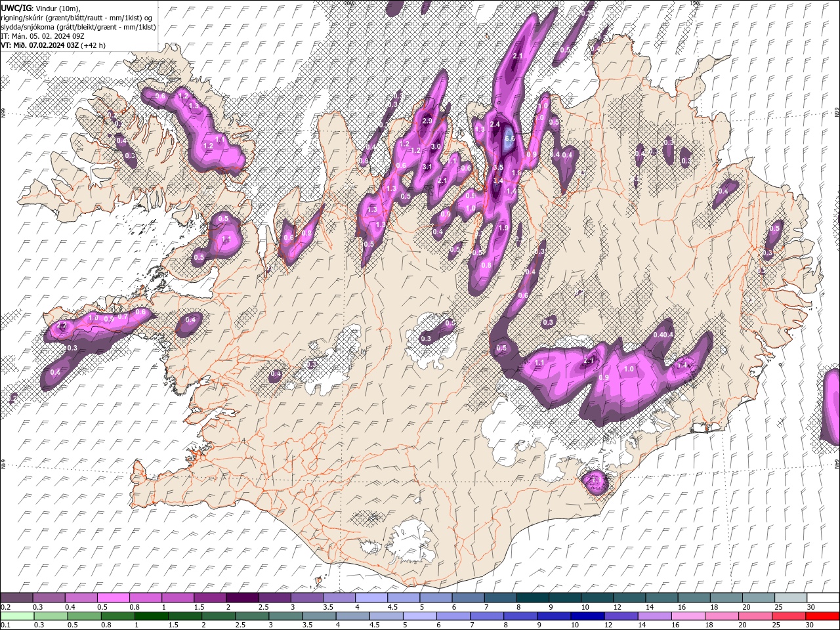This screenshot has height=630, width=840.
Task: Pick the lavender 4–4.5 swatch in snow legend
Action: click(371, 598)
